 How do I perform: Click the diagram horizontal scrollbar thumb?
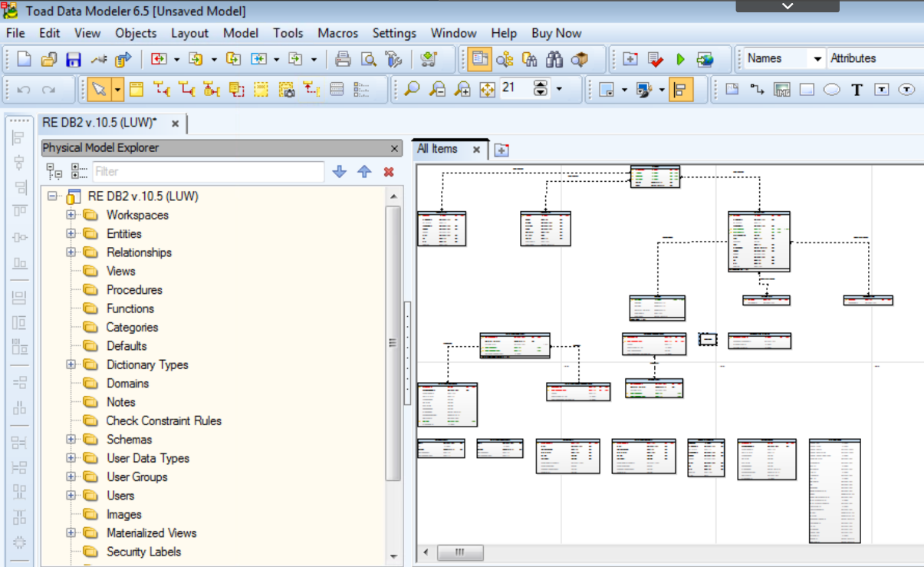[x=460, y=552]
